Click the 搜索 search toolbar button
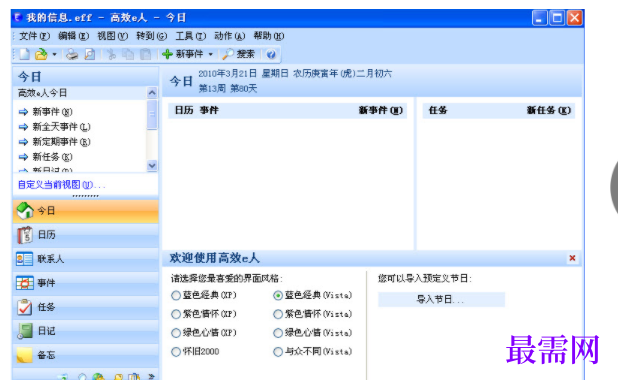Image resolution: width=618 pixels, height=381 pixels. coord(238,54)
